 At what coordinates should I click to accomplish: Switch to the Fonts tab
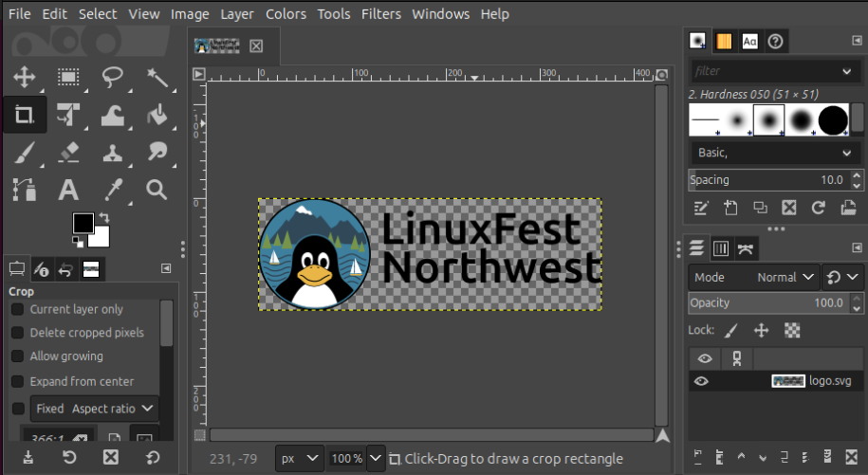tap(749, 41)
